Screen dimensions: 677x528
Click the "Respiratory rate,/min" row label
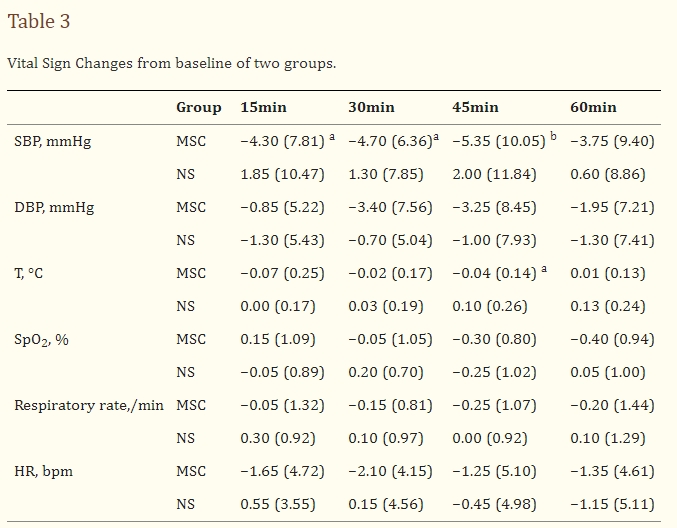(90, 405)
